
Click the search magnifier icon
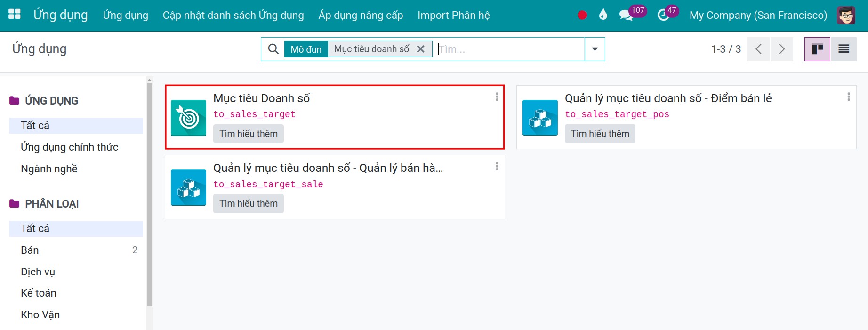tap(273, 49)
